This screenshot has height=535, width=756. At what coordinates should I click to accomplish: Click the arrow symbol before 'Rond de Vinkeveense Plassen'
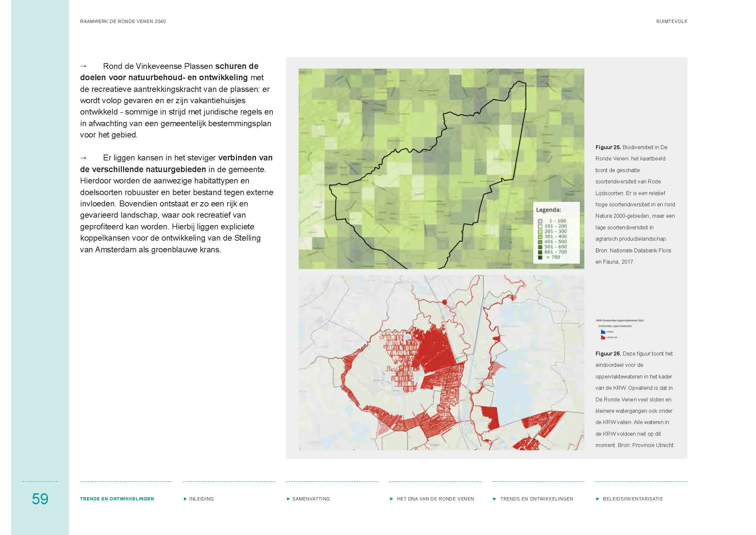pos(83,66)
